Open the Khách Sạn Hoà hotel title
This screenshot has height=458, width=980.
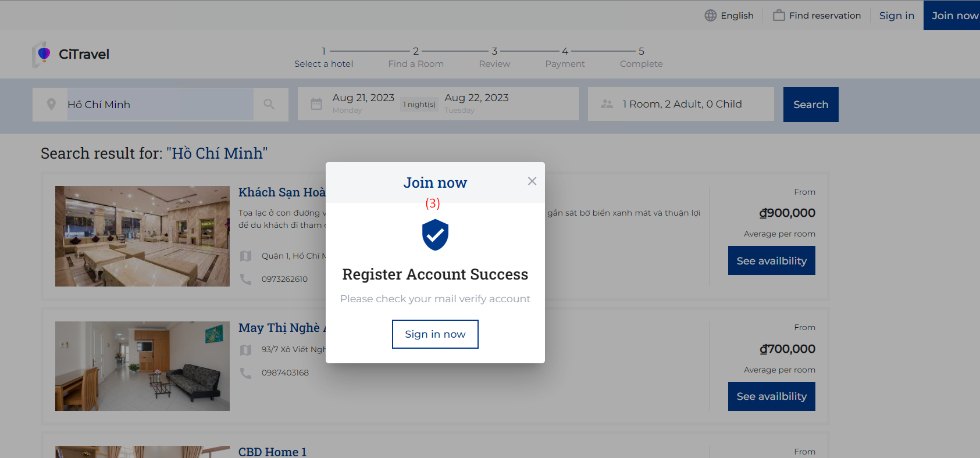[282, 192]
